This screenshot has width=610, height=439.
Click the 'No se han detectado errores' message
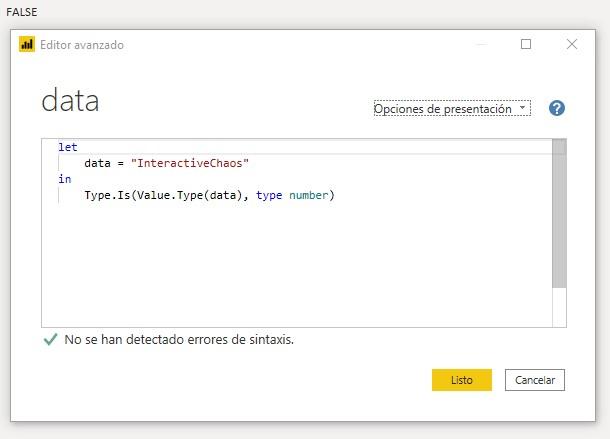click(179, 340)
